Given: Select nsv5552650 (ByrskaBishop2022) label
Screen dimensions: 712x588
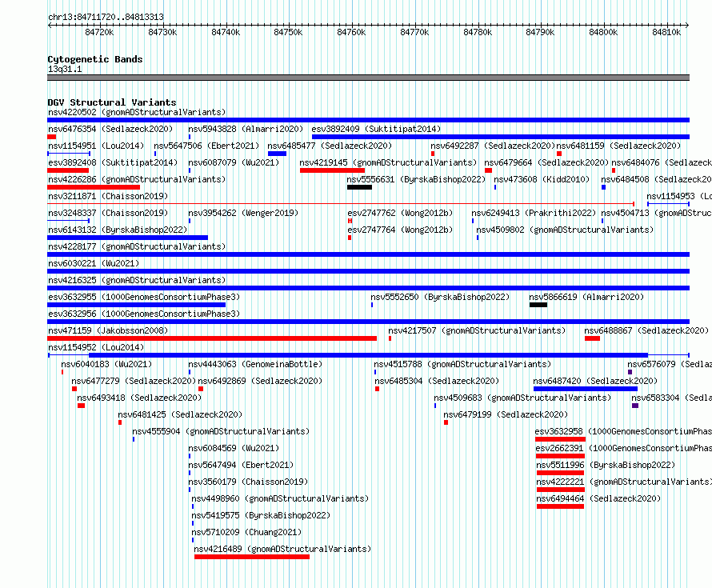Looking at the screenshot, I should 440,297.
